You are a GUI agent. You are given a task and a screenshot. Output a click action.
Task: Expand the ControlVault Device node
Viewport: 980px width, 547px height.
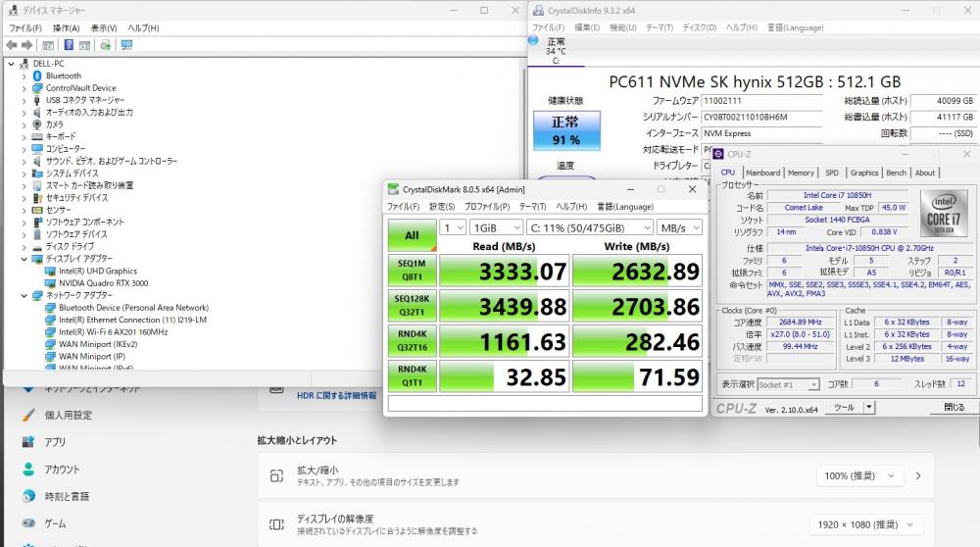coord(24,88)
